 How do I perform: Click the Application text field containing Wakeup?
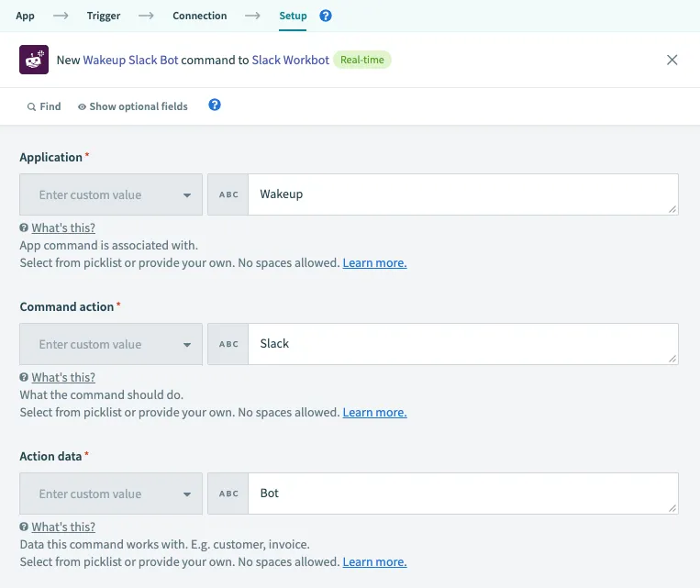coord(462,194)
